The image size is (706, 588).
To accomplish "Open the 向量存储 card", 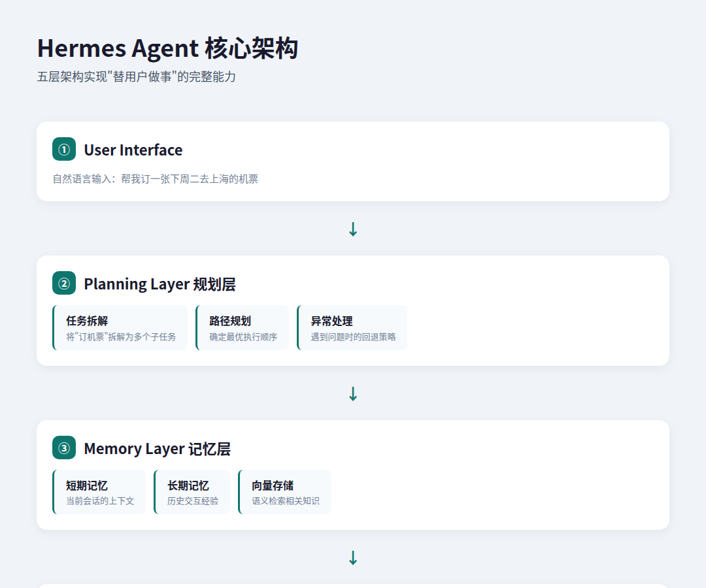I will coord(285,493).
